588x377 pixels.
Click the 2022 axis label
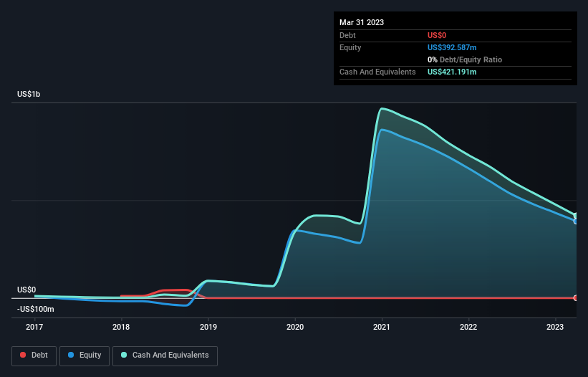[x=468, y=327]
